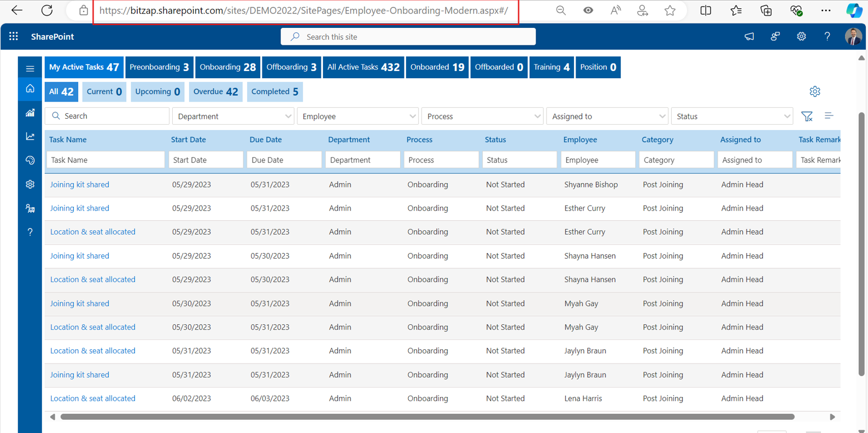This screenshot has width=868, height=433.
Task: Select the My Active Tasks tab
Action: point(84,67)
